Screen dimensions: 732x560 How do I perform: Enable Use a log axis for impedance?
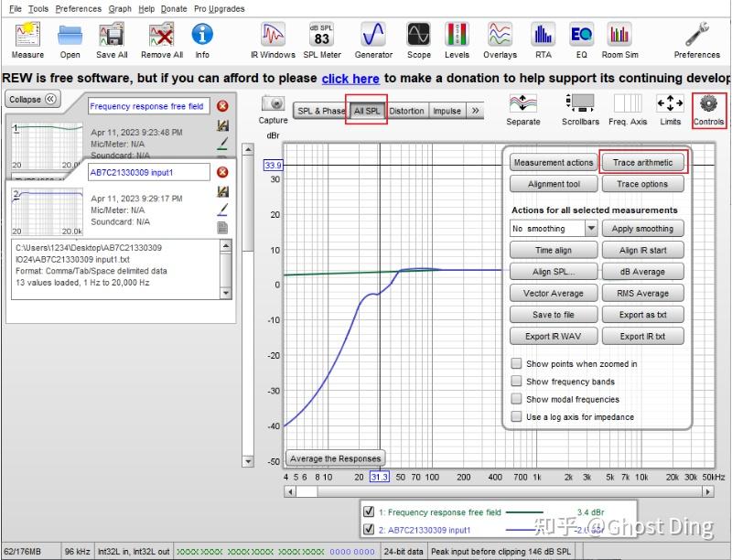(x=516, y=416)
